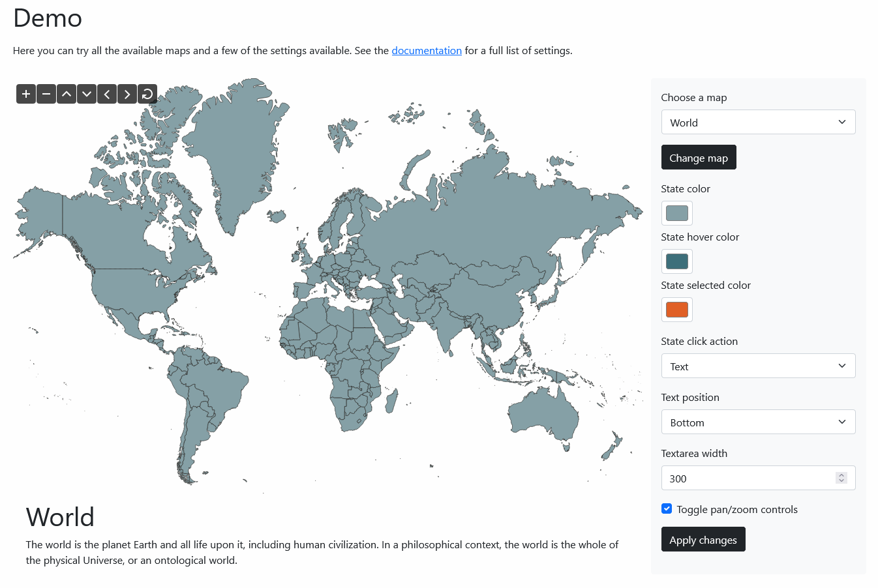Pan the map upward
This screenshot has width=878, height=588.
pos(66,93)
